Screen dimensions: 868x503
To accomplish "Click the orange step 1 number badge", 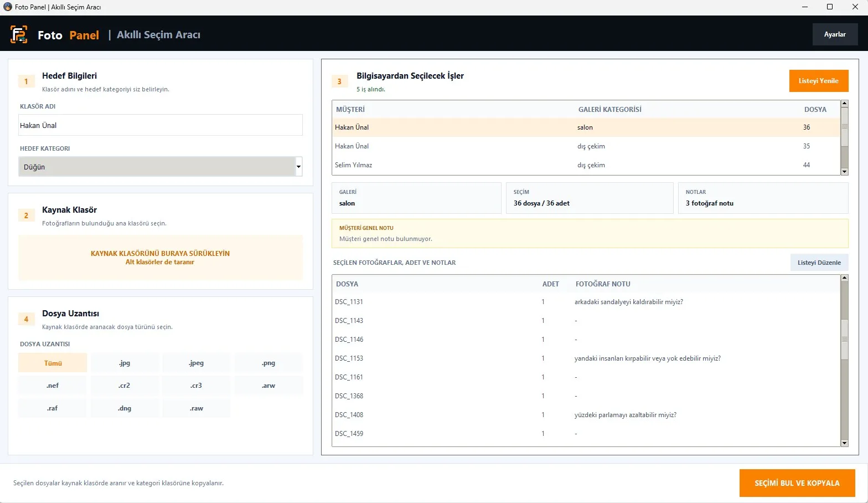I will [x=26, y=81].
